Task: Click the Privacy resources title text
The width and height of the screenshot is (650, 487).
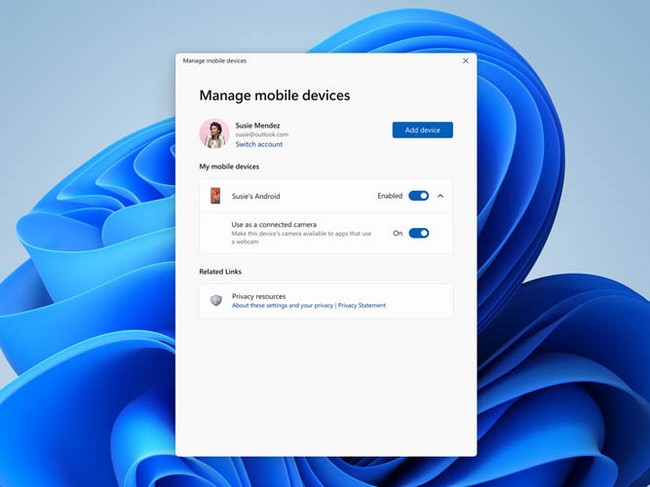Action: tap(259, 296)
